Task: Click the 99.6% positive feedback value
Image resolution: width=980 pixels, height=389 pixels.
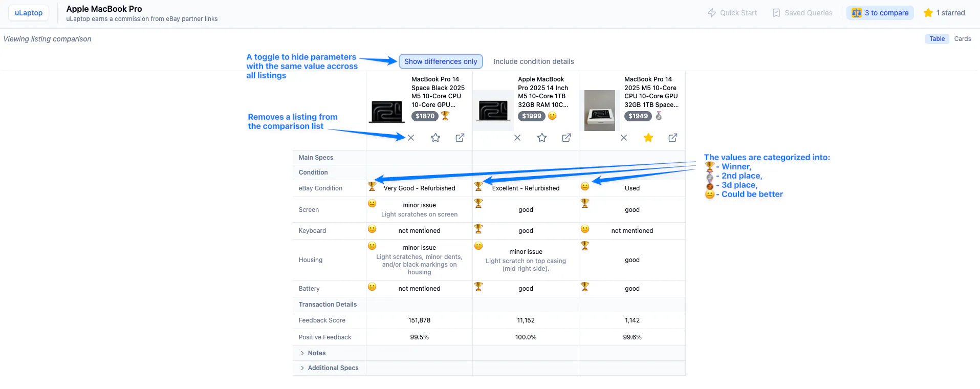Action: tap(633, 337)
